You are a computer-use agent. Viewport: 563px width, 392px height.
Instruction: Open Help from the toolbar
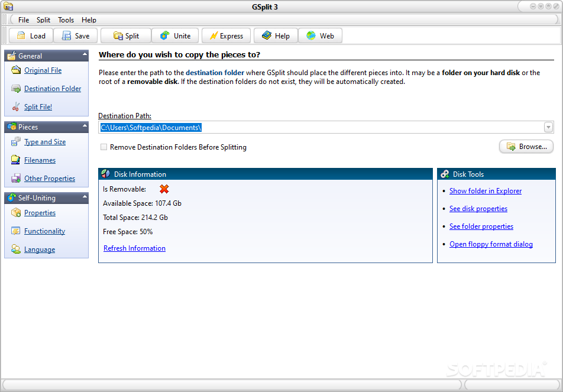coord(276,36)
